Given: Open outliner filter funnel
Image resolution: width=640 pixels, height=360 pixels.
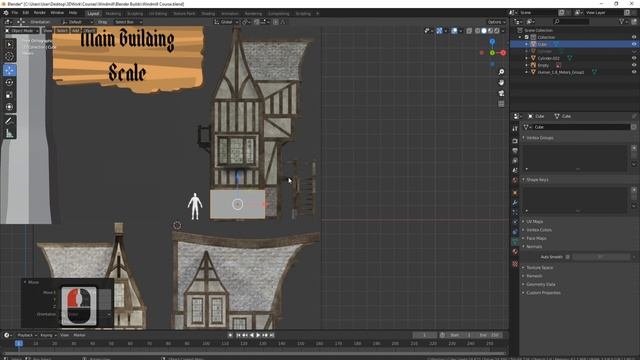Looking at the screenshot, I should (622, 21).
